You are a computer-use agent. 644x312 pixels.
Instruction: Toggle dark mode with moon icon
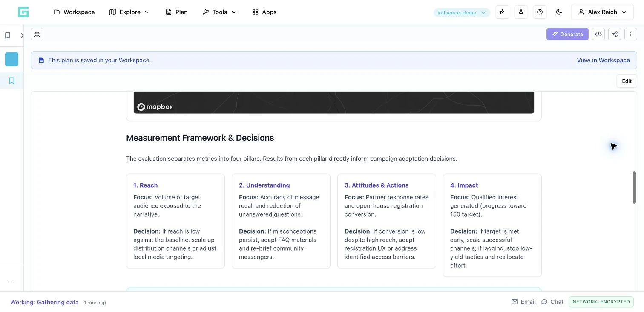(559, 12)
